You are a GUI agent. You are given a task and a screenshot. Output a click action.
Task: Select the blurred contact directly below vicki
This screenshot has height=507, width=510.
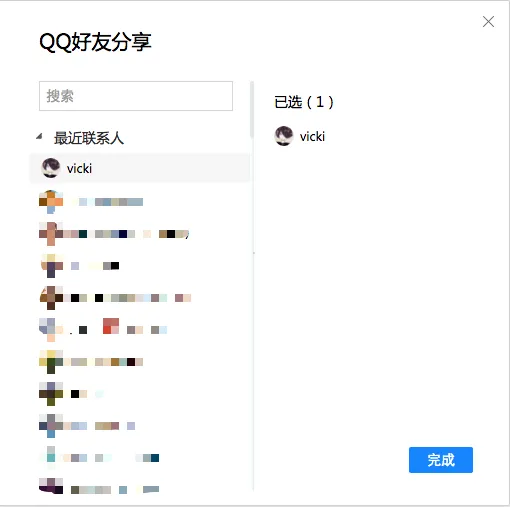tap(140, 201)
